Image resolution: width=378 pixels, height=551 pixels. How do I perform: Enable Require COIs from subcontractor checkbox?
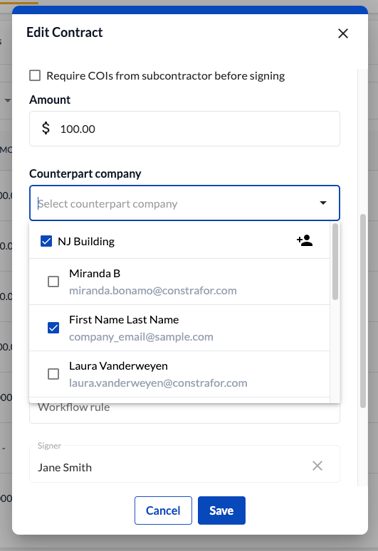point(35,76)
